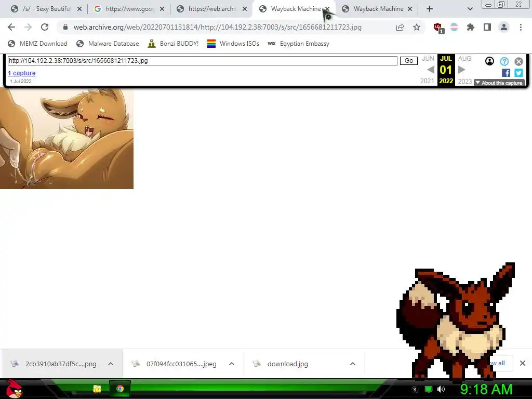532x399 pixels.
Task: Close the https://web.archi tab
Action: [x=245, y=9]
